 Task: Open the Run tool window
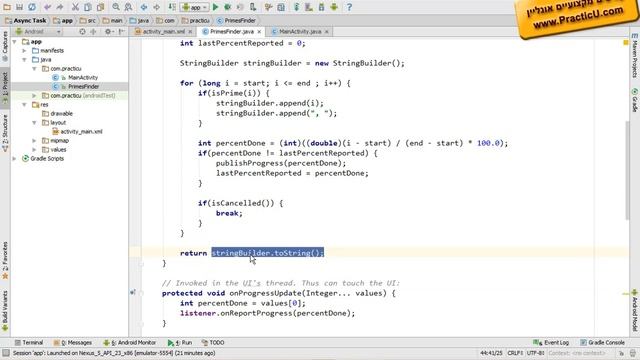click(180, 342)
